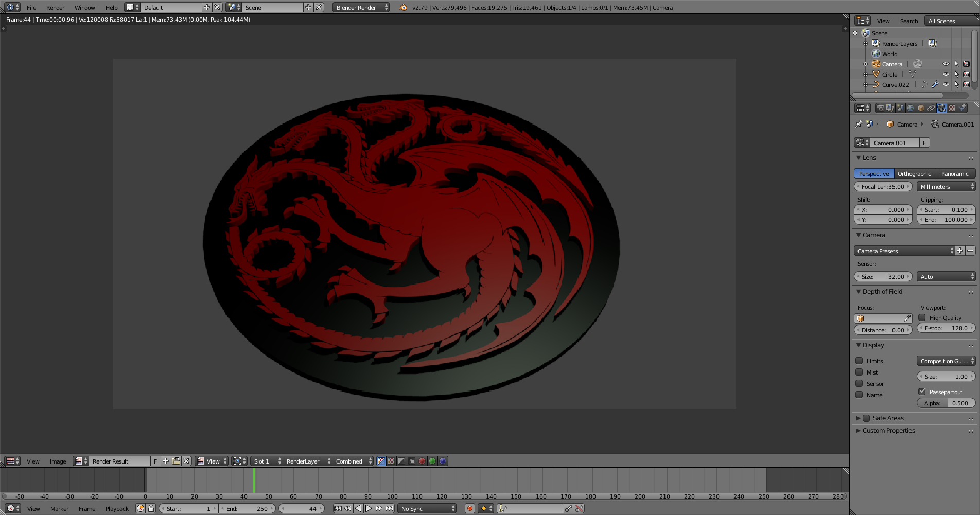
Task: Play animation in reverse
Action: point(358,508)
